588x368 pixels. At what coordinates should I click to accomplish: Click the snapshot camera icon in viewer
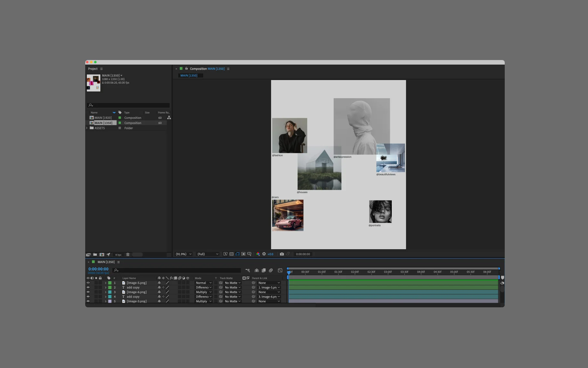[x=282, y=254]
